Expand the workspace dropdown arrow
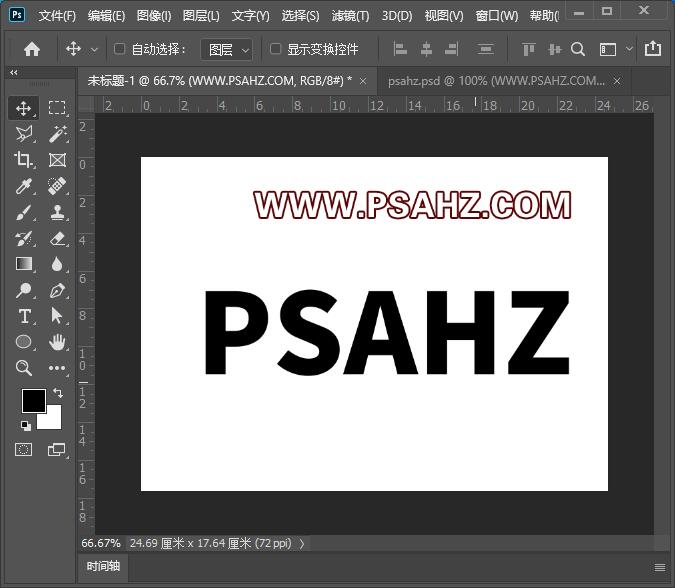The height and width of the screenshot is (588, 675). (629, 49)
